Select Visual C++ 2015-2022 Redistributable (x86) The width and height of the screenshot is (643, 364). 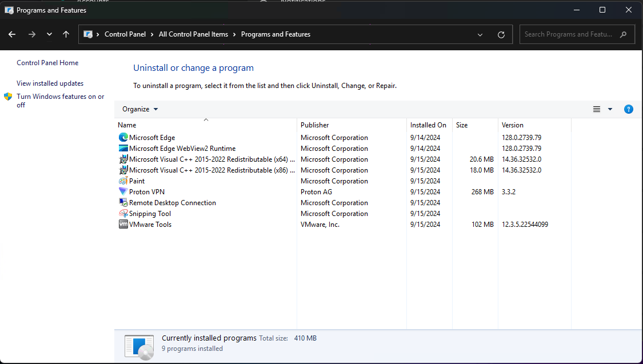[x=212, y=170]
